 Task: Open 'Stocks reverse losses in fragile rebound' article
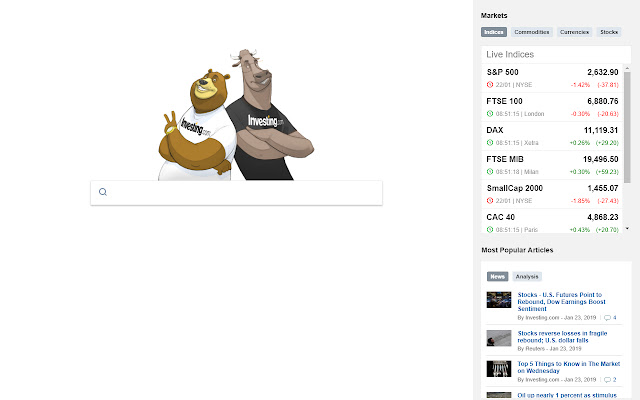click(562, 337)
